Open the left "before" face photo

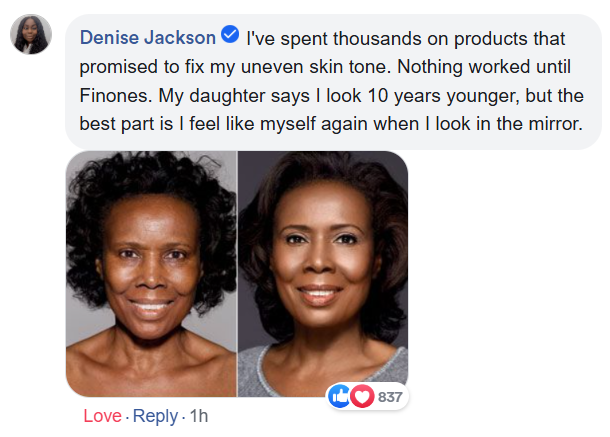(x=151, y=274)
